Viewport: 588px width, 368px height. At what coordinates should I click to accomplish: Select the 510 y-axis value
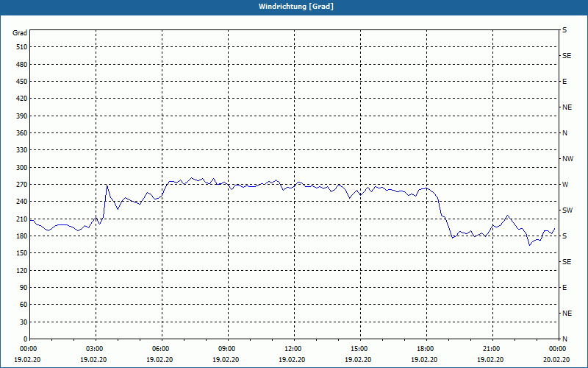[22, 47]
